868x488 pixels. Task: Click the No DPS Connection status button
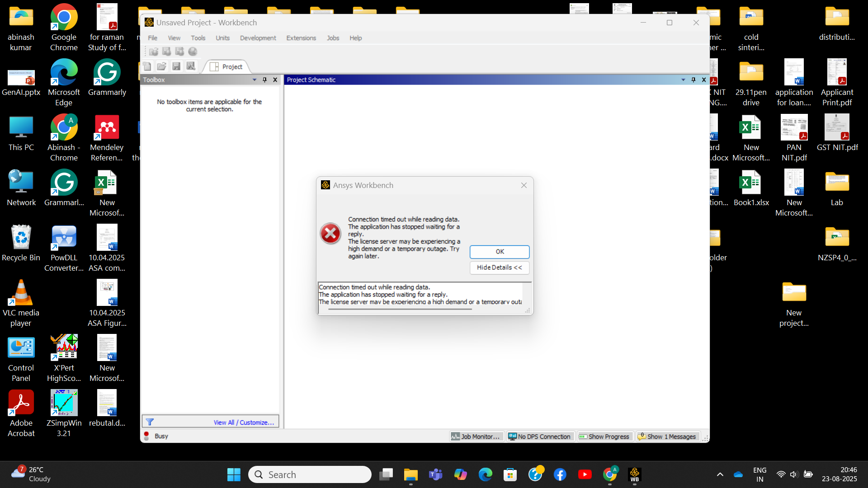point(540,436)
